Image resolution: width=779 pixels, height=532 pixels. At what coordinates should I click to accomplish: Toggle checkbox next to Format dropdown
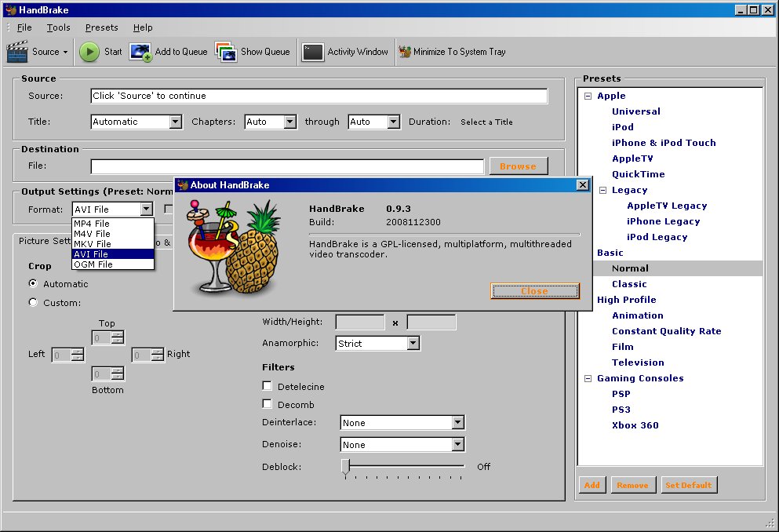[169, 210]
